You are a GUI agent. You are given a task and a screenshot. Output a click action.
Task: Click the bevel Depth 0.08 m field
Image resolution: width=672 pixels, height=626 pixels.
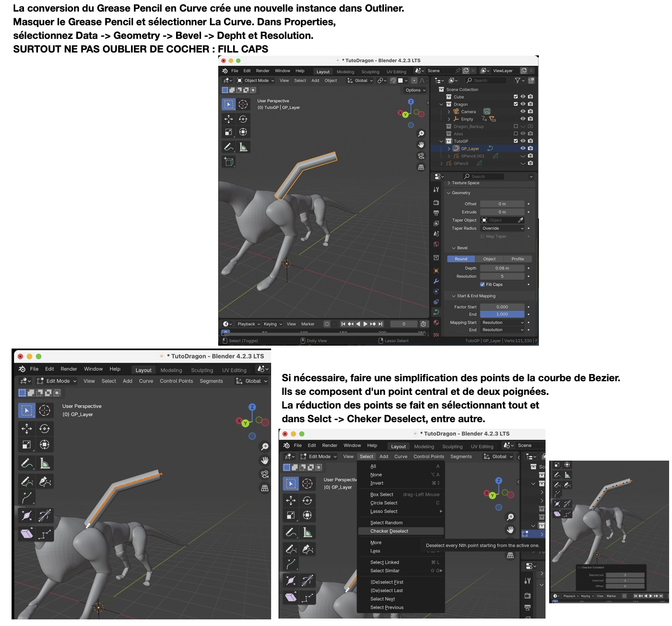pos(502,268)
